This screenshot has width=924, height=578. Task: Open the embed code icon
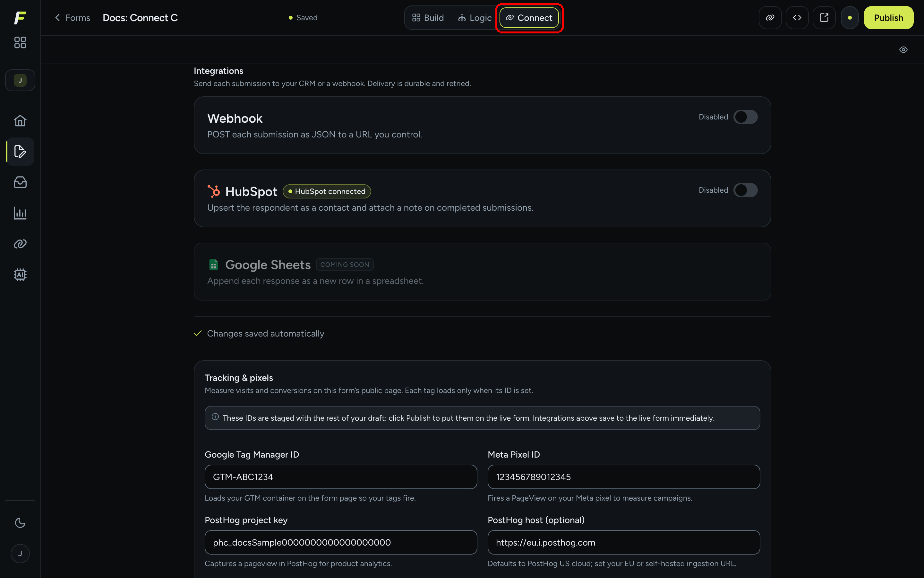pos(797,18)
